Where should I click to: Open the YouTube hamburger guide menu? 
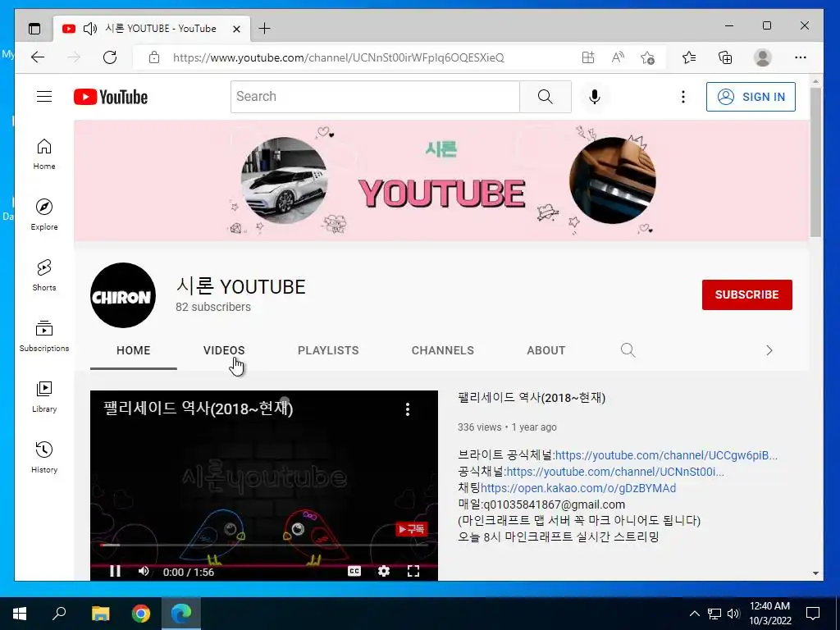click(44, 97)
